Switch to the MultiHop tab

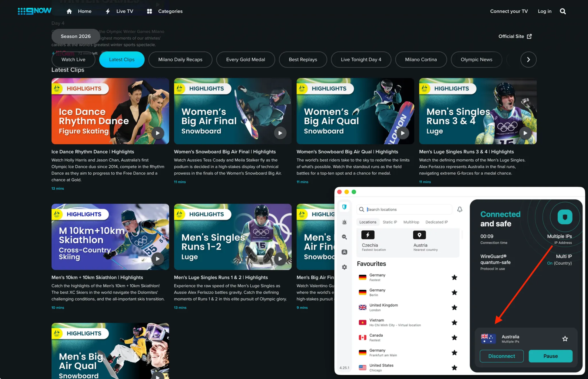pos(411,222)
